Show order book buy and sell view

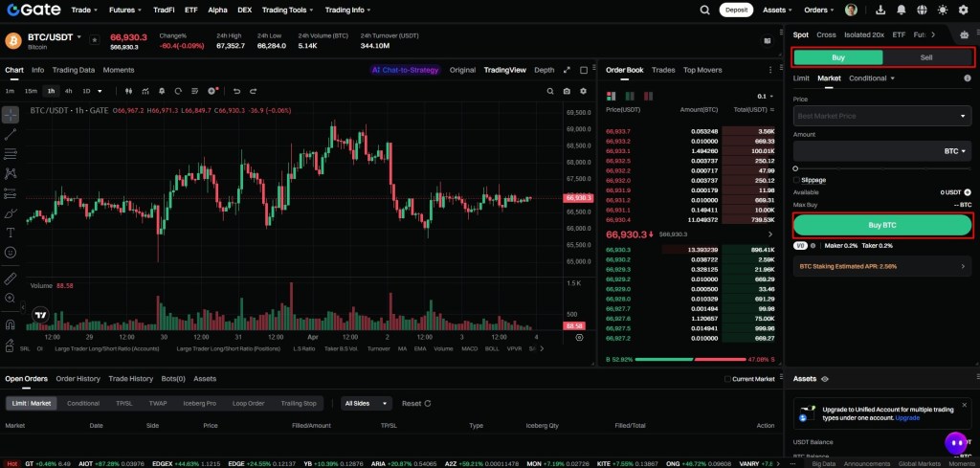[612, 97]
